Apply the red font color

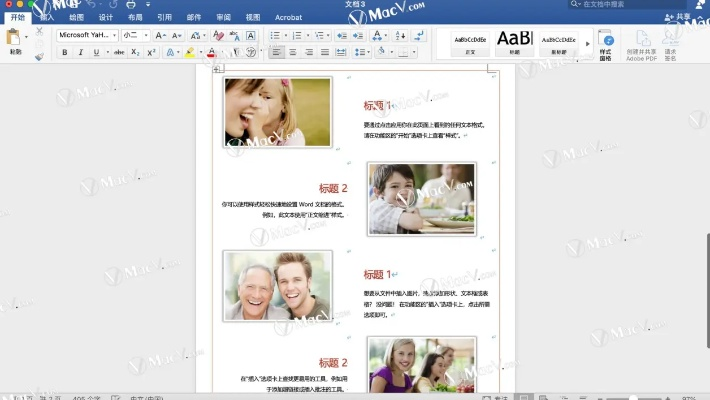coord(211,53)
